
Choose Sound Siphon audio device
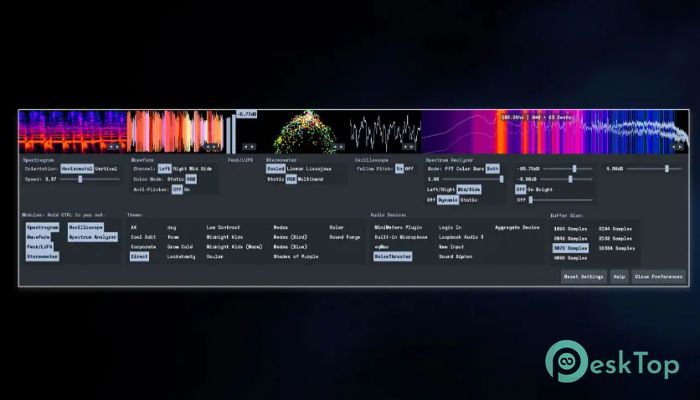455,257
